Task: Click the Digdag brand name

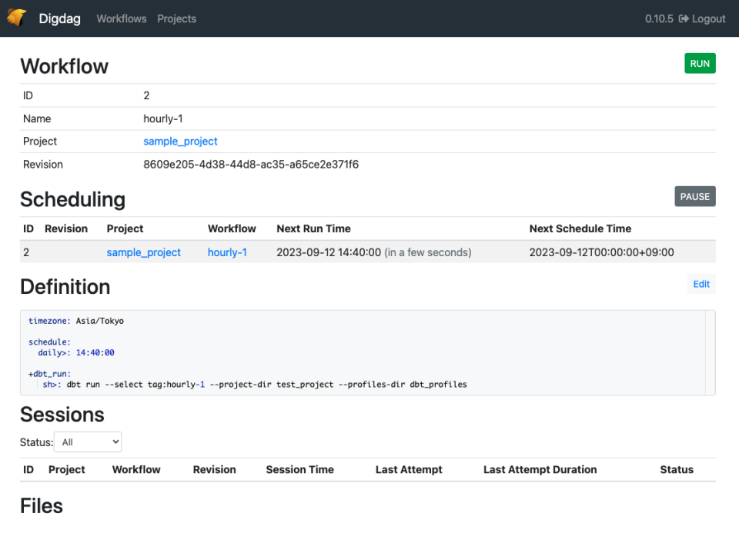Action: 59,18
